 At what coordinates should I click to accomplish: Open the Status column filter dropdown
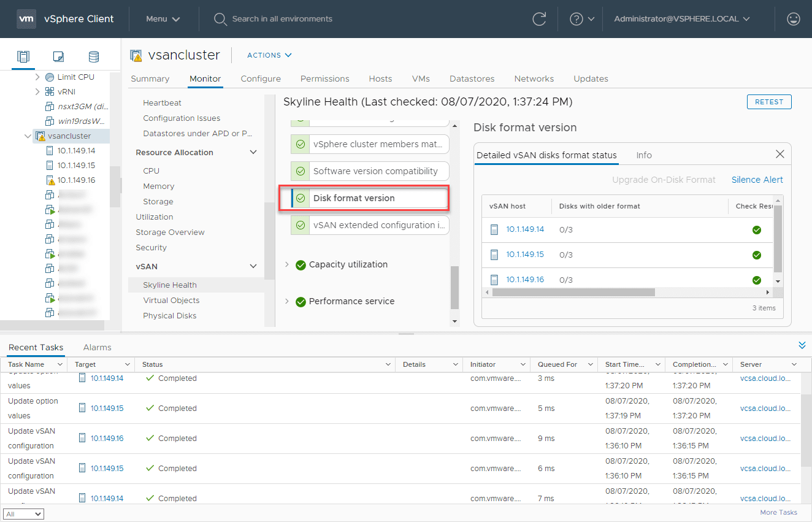388,364
